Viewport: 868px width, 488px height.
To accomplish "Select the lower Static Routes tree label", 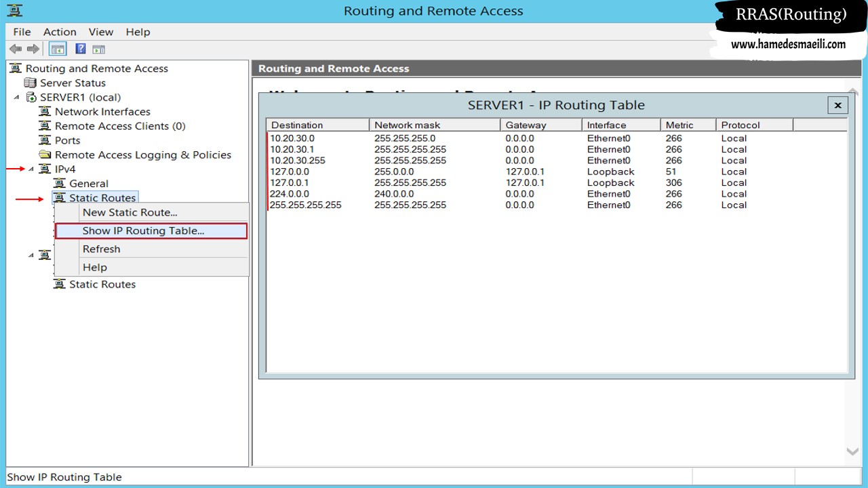I will click(x=102, y=284).
